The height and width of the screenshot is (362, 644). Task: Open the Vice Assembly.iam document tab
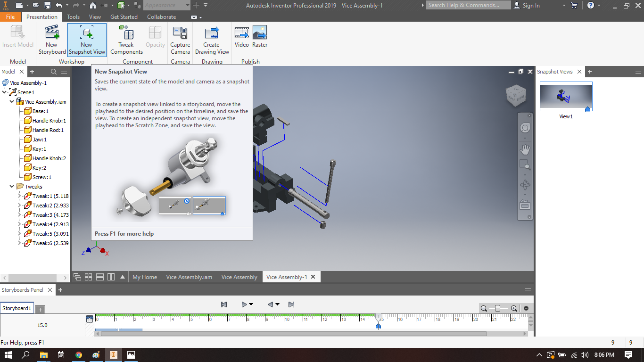pyautogui.click(x=189, y=277)
